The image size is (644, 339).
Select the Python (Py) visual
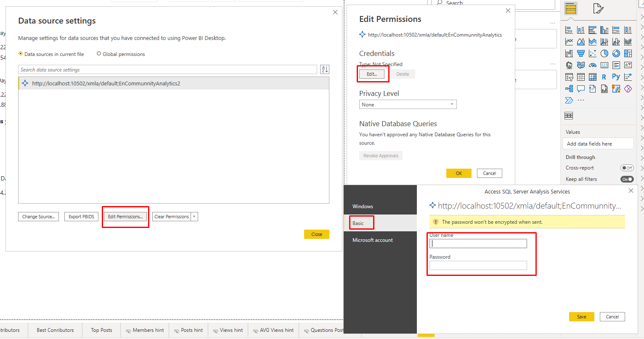[616, 77]
